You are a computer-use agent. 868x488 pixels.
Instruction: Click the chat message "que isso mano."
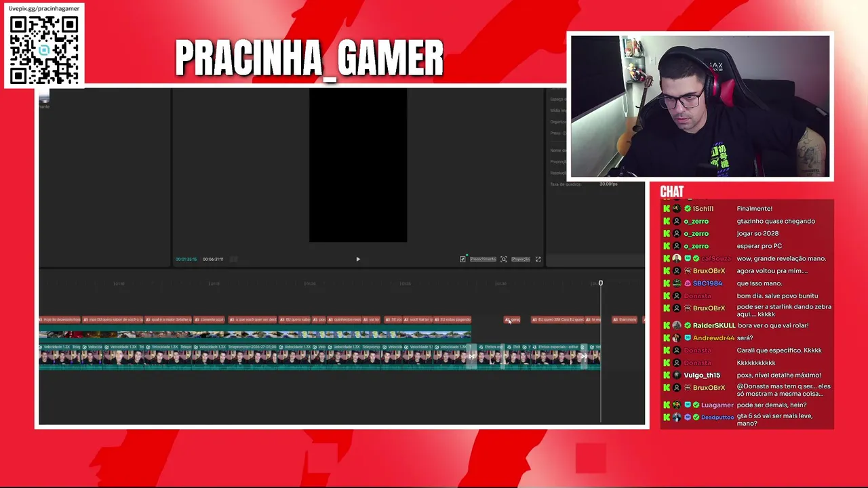(759, 283)
